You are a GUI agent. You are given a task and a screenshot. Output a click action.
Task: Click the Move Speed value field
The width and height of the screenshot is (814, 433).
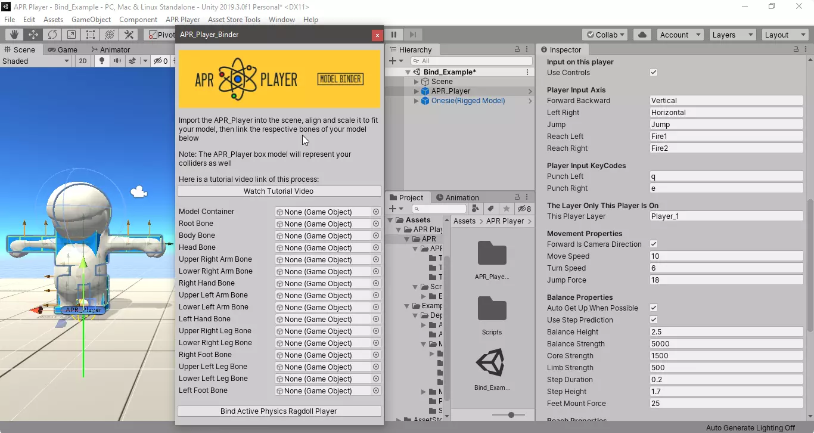(726, 256)
